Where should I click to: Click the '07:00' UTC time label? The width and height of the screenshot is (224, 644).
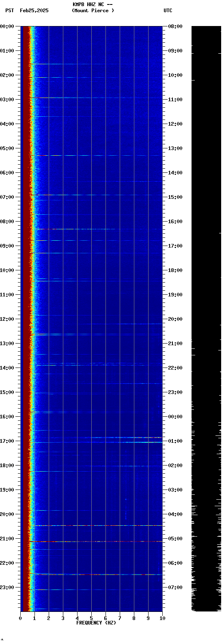(175, 587)
